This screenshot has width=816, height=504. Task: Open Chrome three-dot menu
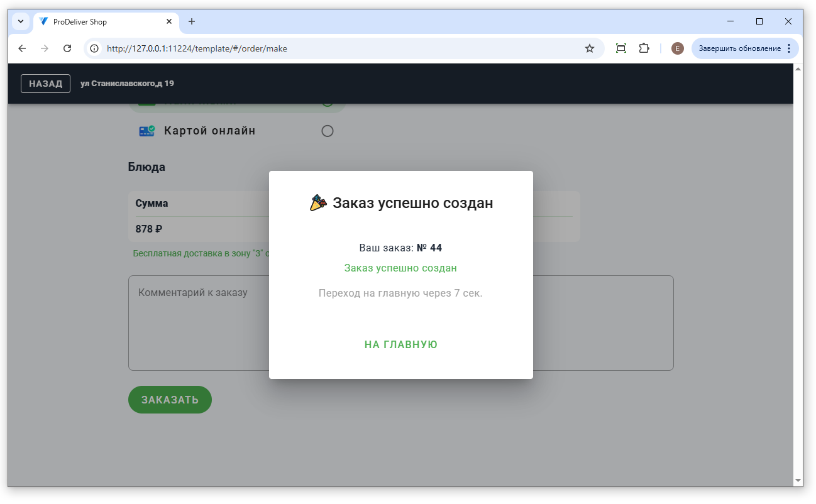tap(789, 48)
